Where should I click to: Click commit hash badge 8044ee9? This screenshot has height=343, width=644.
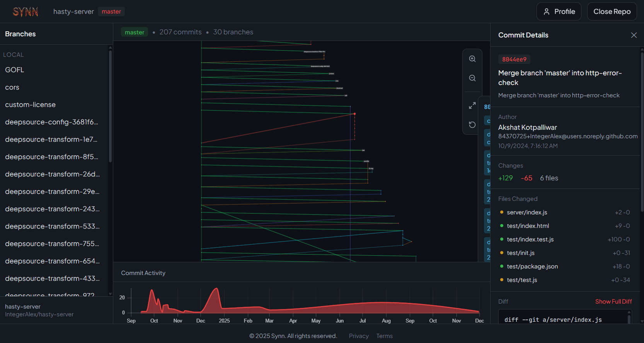point(514,59)
